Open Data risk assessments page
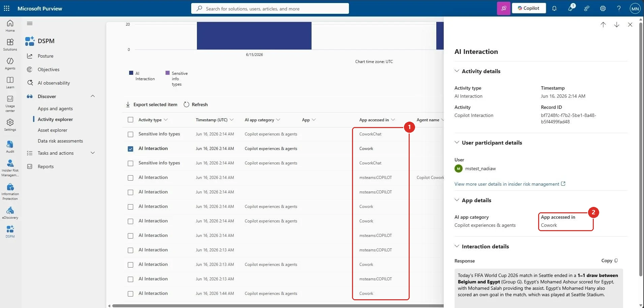Image resolution: width=644 pixels, height=308 pixels. tap(60, 141)
